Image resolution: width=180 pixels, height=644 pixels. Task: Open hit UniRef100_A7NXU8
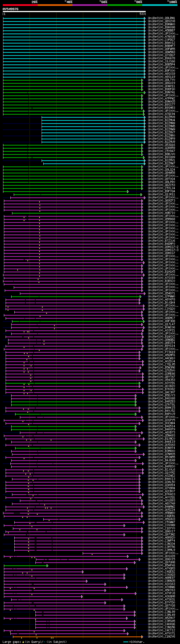click(161, 37)
